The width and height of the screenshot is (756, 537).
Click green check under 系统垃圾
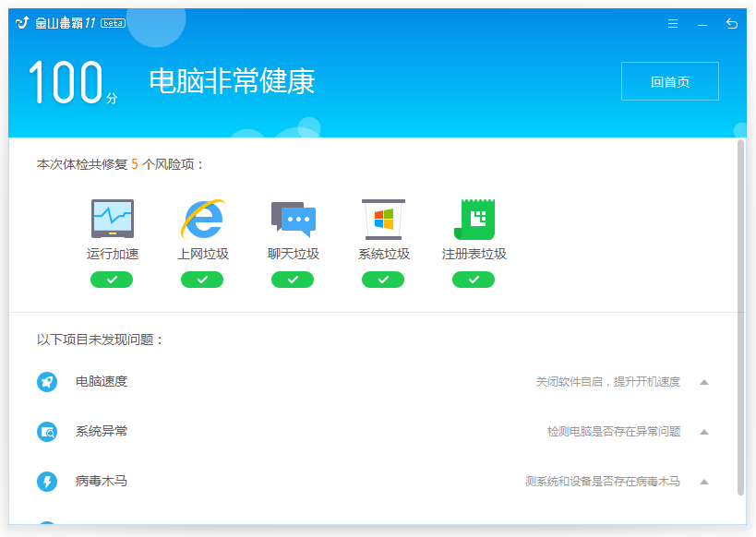coord(383,280)
